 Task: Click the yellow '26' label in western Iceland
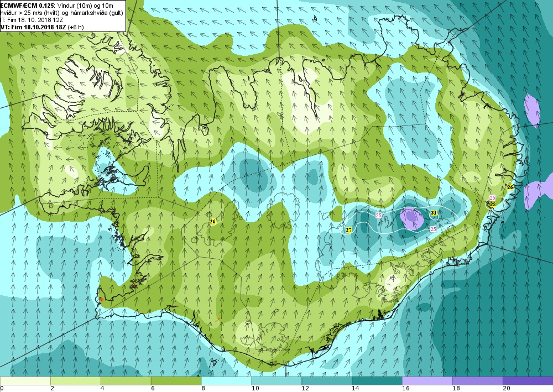tap(212, 222)
